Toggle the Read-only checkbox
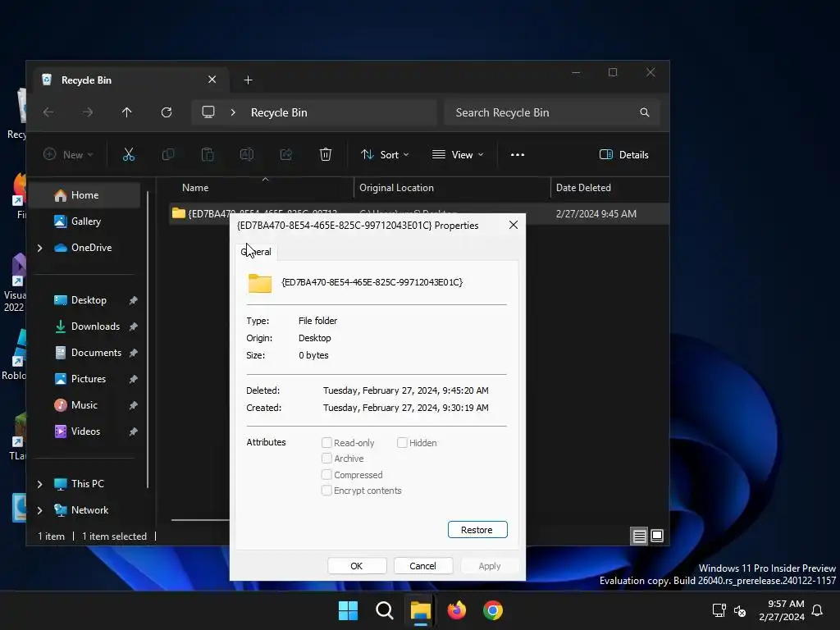The width and height of the screenshot is (840, 630). 326,442
